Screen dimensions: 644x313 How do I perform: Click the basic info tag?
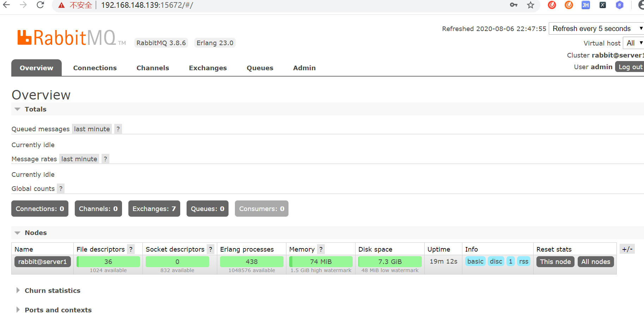475,261
